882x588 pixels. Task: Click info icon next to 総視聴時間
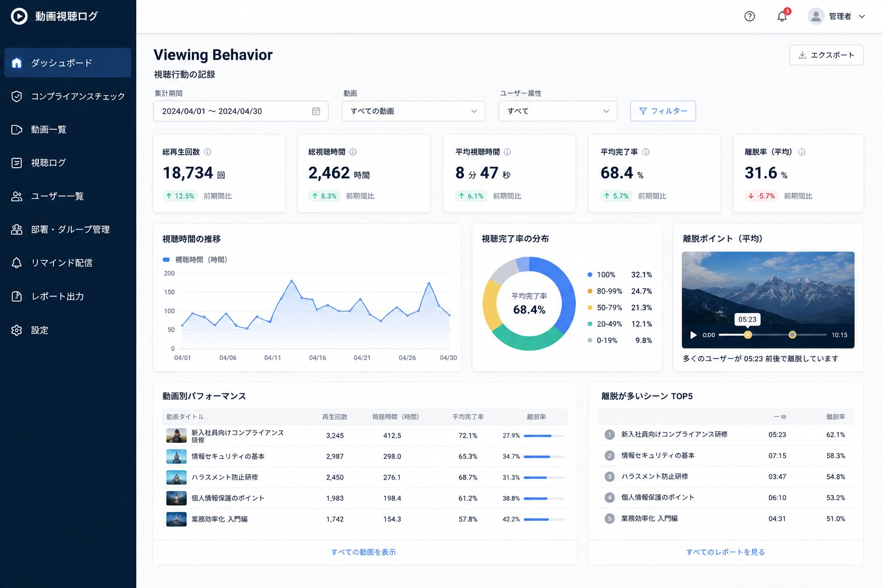pos(353,152)
